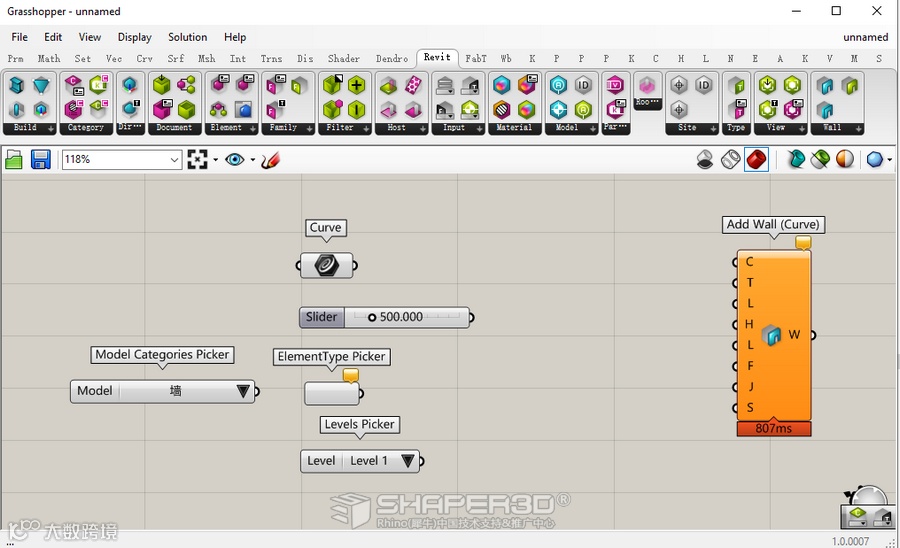Click the slider track at value 500.000
Viewport: 900px width, 548px height.
point(406,317)
